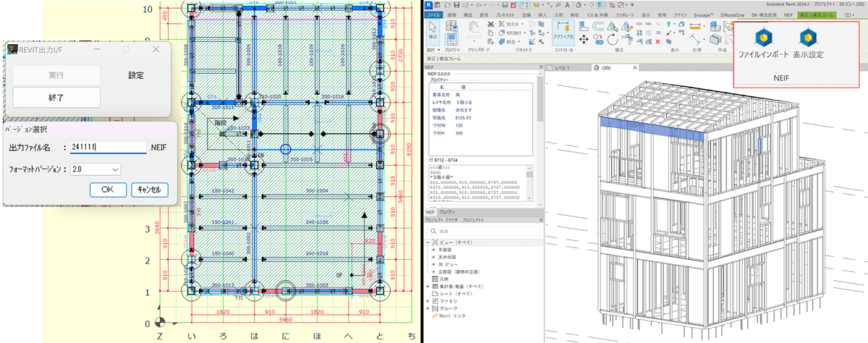Screen dimensions: 868x343
Task: Click the Move tool in 修正 panel
Action: point(583,38)
